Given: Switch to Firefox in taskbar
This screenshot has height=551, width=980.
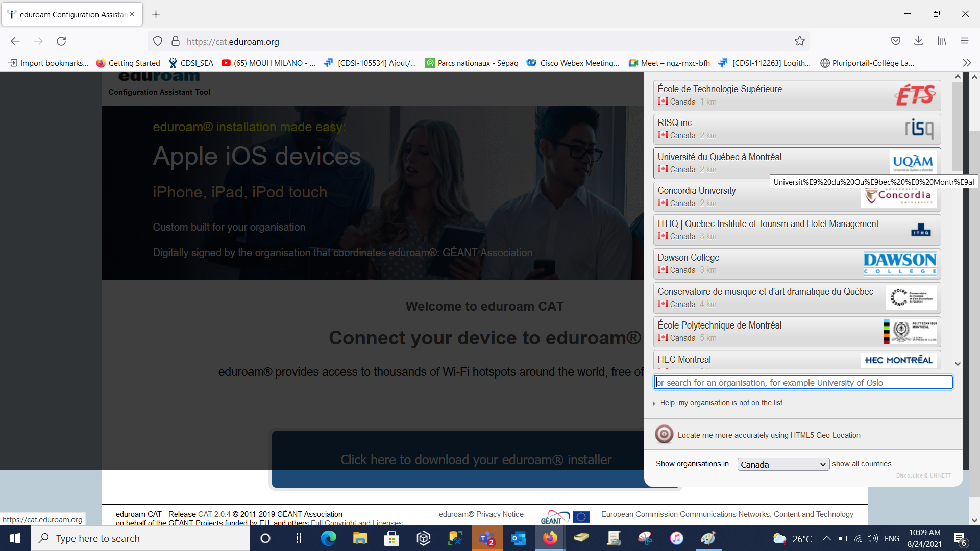Looking at the screenshot, I should [x=550, y=538].
